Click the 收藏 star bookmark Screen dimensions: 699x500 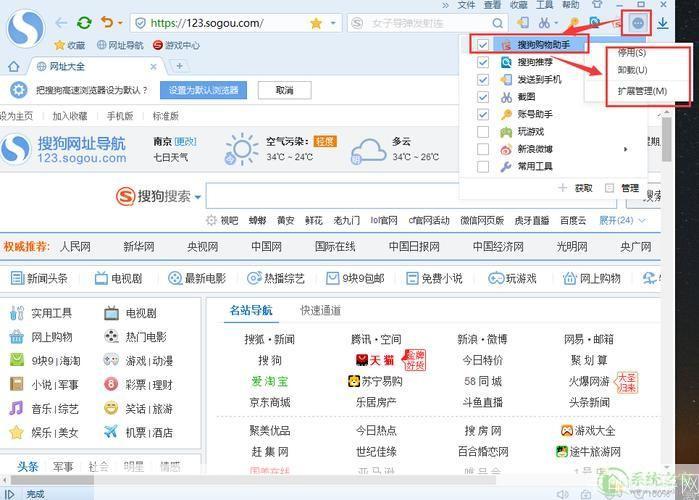point(69,45)
